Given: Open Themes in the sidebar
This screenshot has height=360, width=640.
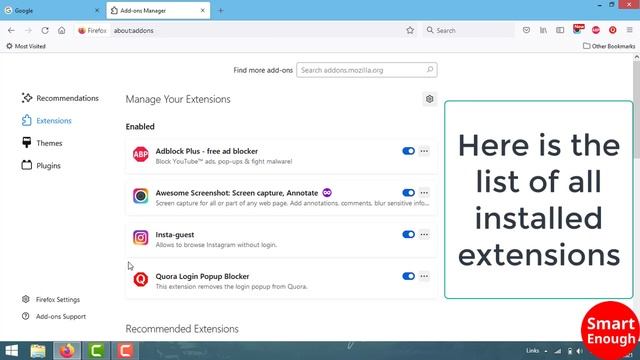Looking at the screenshot, I should point(42,143).
